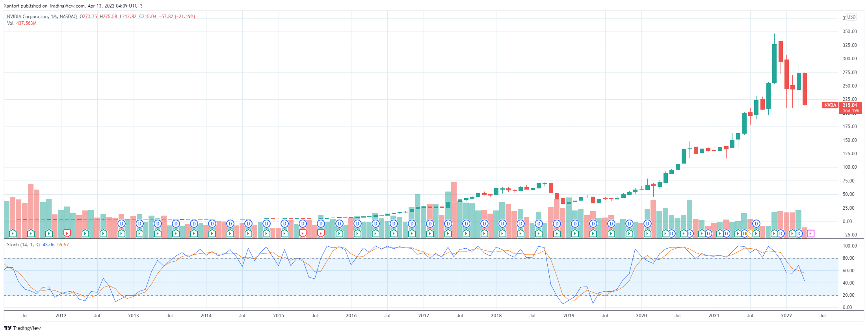Click the open value O273.75

coord(88,17)
